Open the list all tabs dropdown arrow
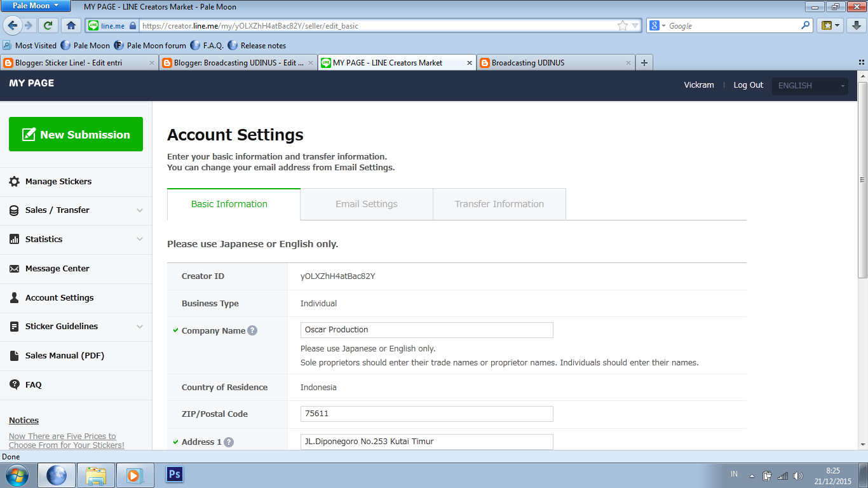This screenshot has width=868, height=488. click(x=861, y=63)
